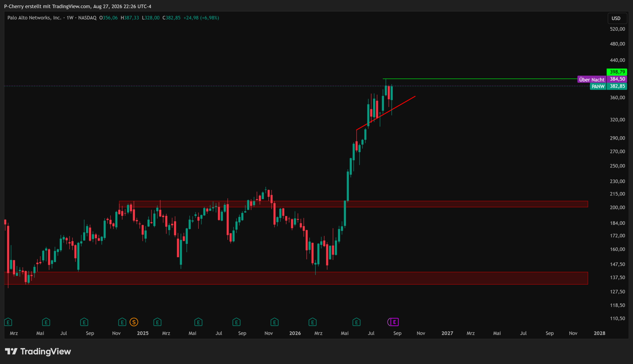Viewport: 633px width, 364px height.
Task: Click the Über Nacht price tag
Action: coord(592,79)
